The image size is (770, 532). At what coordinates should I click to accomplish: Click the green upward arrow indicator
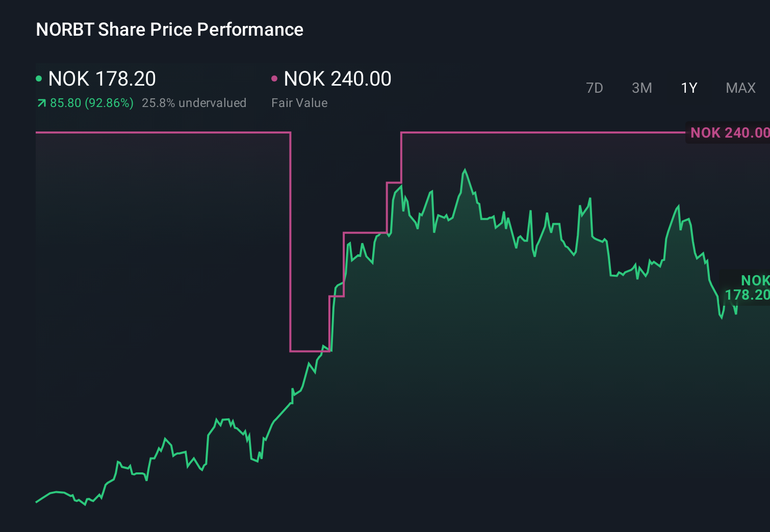(x=41, y=102)
